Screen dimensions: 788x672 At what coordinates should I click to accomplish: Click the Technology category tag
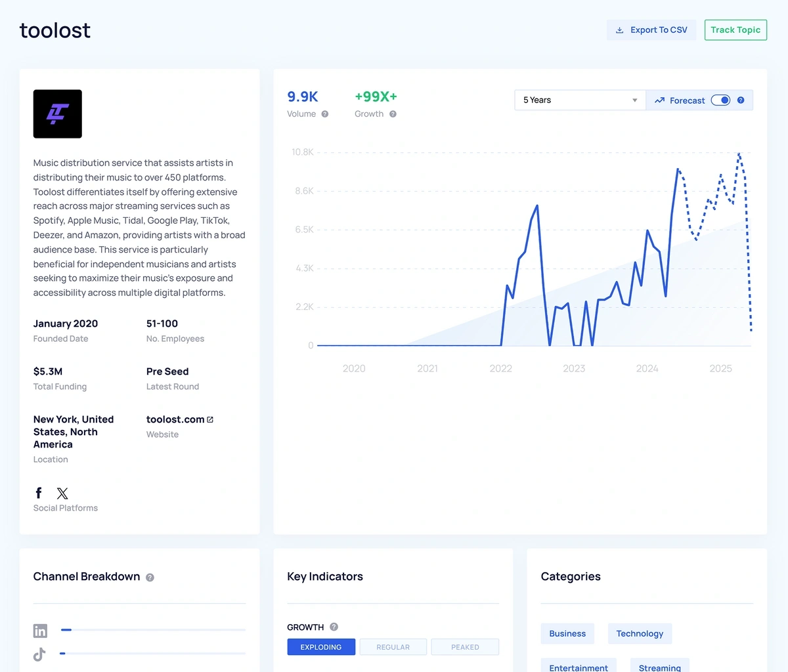640,634
